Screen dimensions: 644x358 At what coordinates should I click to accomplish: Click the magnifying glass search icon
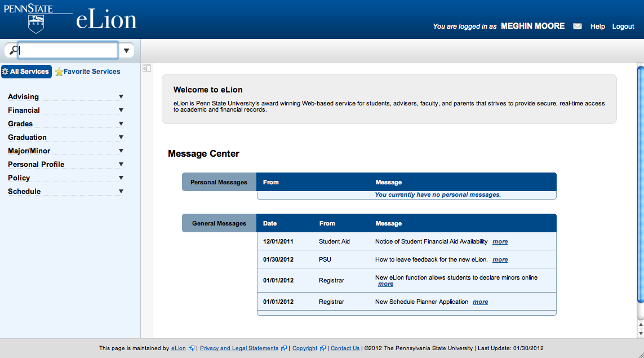[x=14, y=50]
